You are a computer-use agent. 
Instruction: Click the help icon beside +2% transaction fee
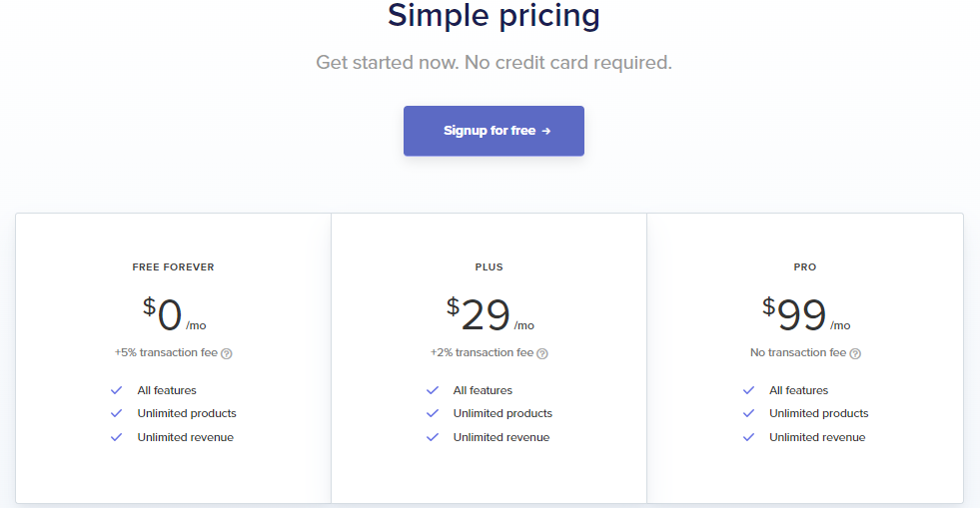click(542, 353)
